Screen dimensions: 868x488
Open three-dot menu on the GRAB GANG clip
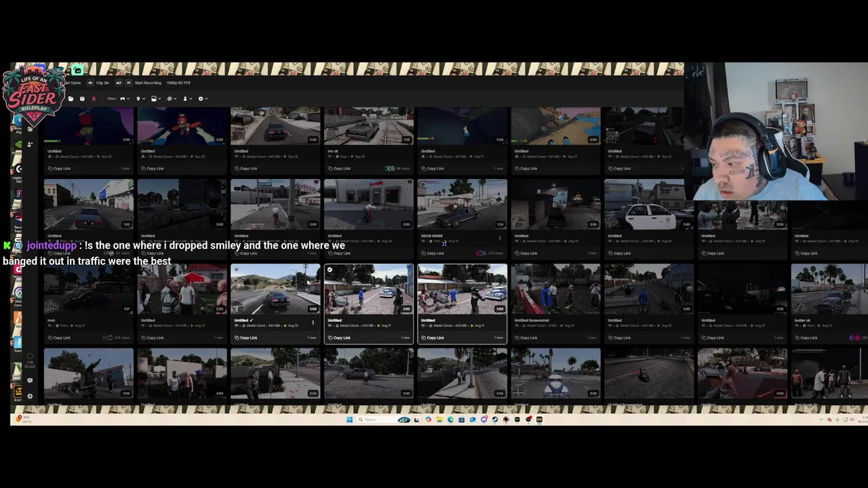(500, 238)
